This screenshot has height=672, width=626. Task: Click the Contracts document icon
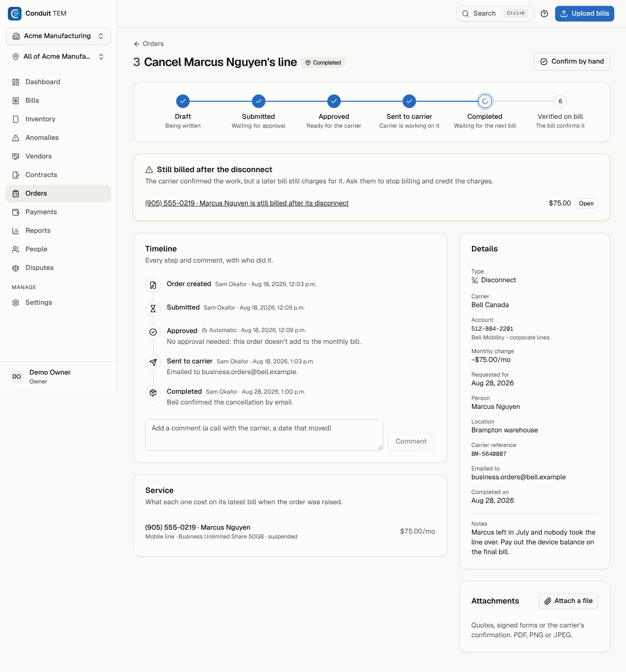tap(16, 175)
